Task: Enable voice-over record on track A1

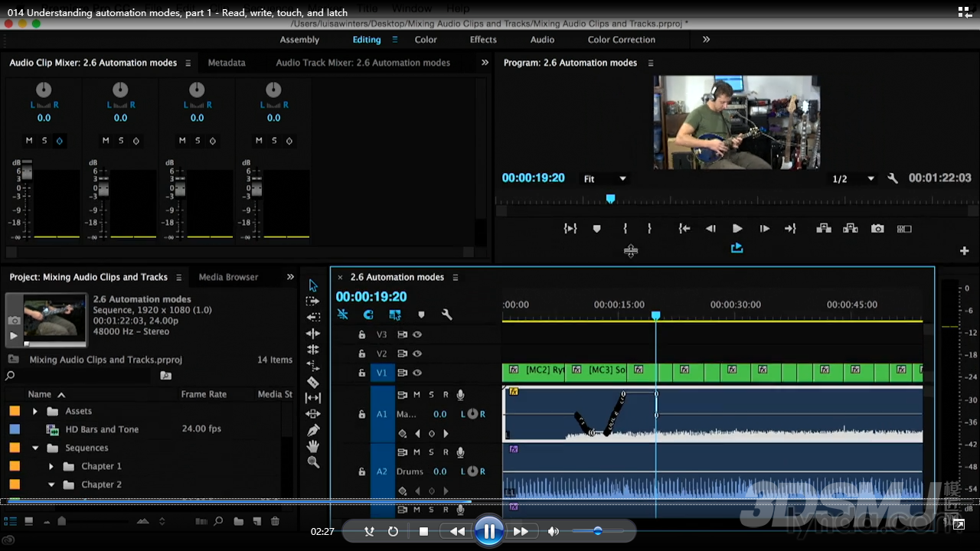Action: (x=460, y=395)
